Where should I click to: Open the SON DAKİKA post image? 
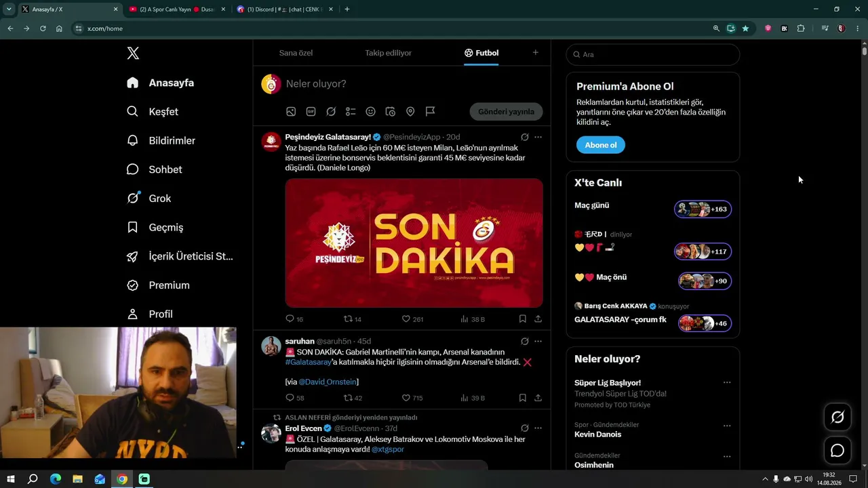coord(414,243)
